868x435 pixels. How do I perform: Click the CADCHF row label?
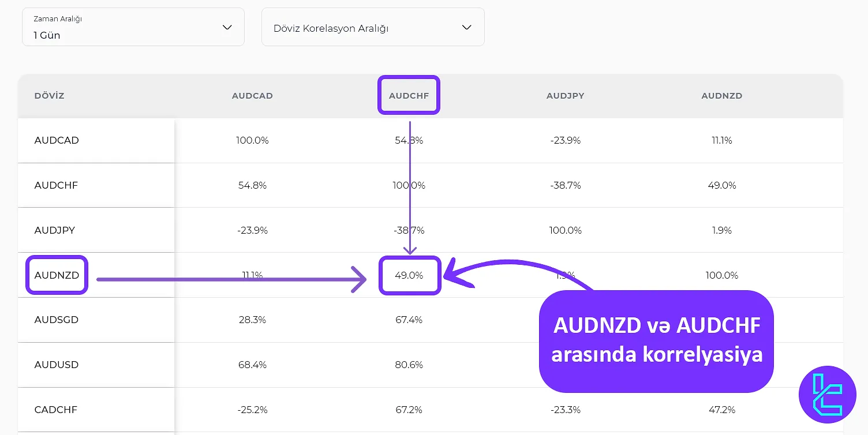coord(55,410)
